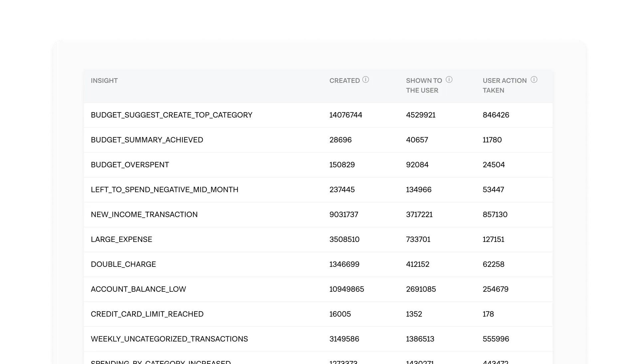The image size is (639, 364).
Task: Click the LARGE_EXPENSE insight name
Action: (x=121, y=240)
